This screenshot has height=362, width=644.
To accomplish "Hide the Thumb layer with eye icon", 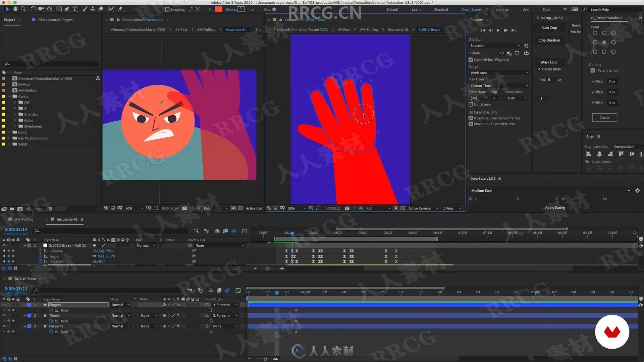I will 4,315.
